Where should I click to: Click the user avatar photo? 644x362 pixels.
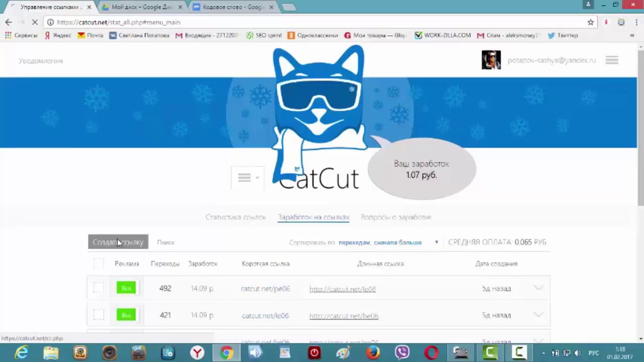coord(491,60)
